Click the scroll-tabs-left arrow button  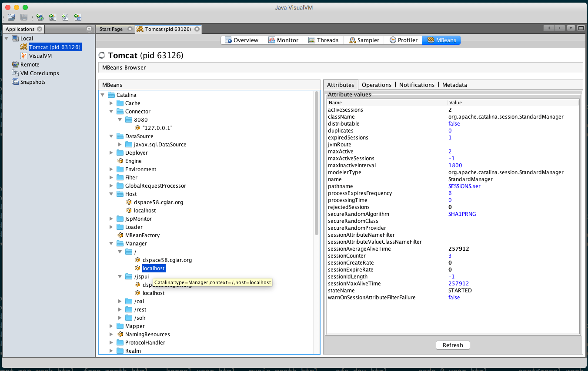[549, 28]
